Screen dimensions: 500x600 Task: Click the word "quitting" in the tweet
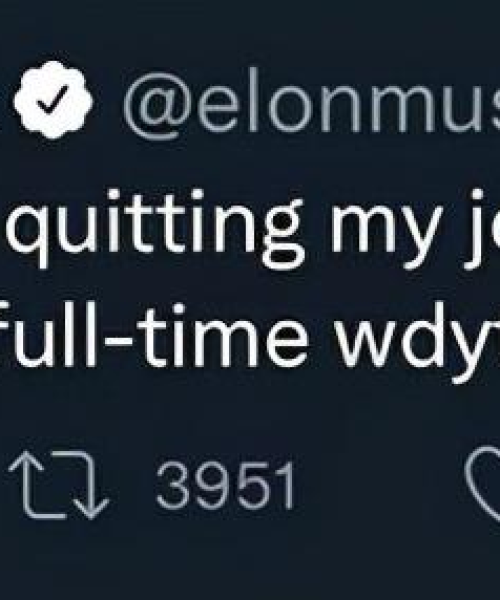[x=155, y=228]
